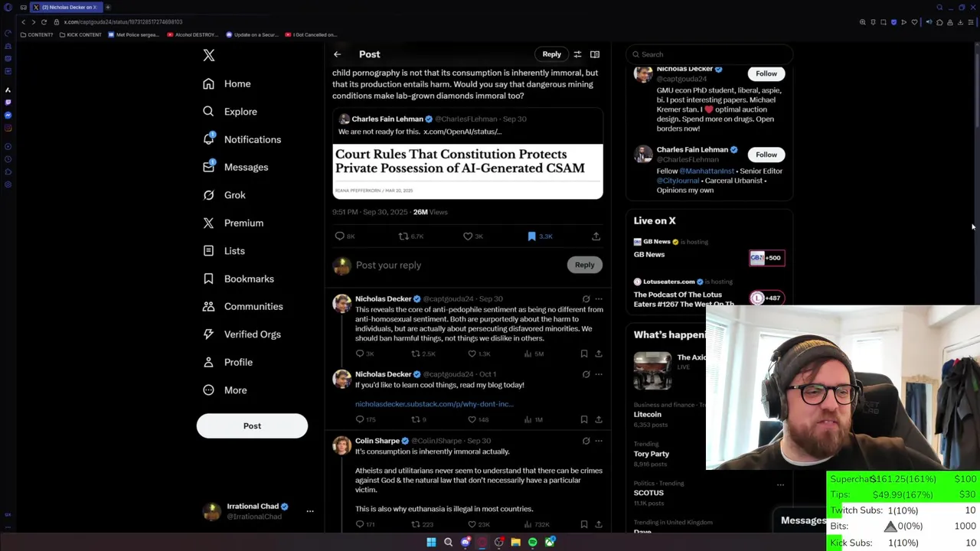
Task: Open more options on Oct 1 Decker reply
Action: 599,374
